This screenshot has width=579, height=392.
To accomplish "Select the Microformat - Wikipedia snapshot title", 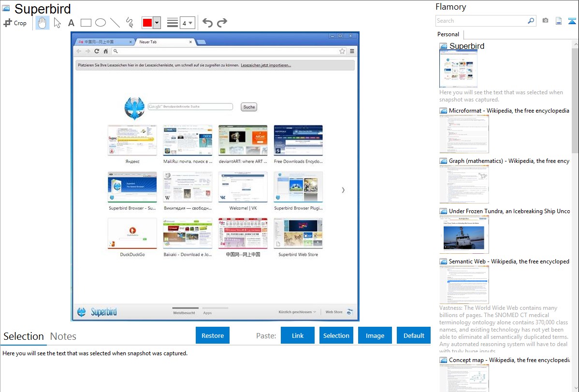I will [x=509, y=111].
